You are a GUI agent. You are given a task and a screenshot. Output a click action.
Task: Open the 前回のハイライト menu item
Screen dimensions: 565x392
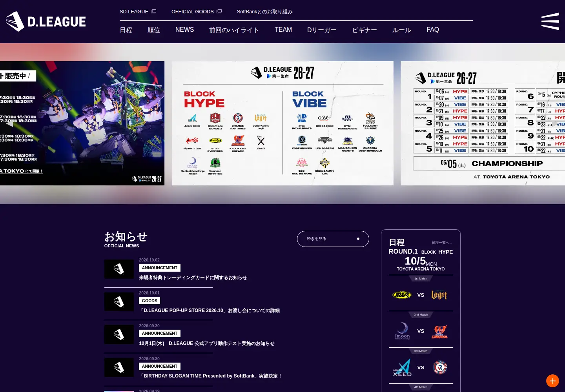(x=234, y=30)
